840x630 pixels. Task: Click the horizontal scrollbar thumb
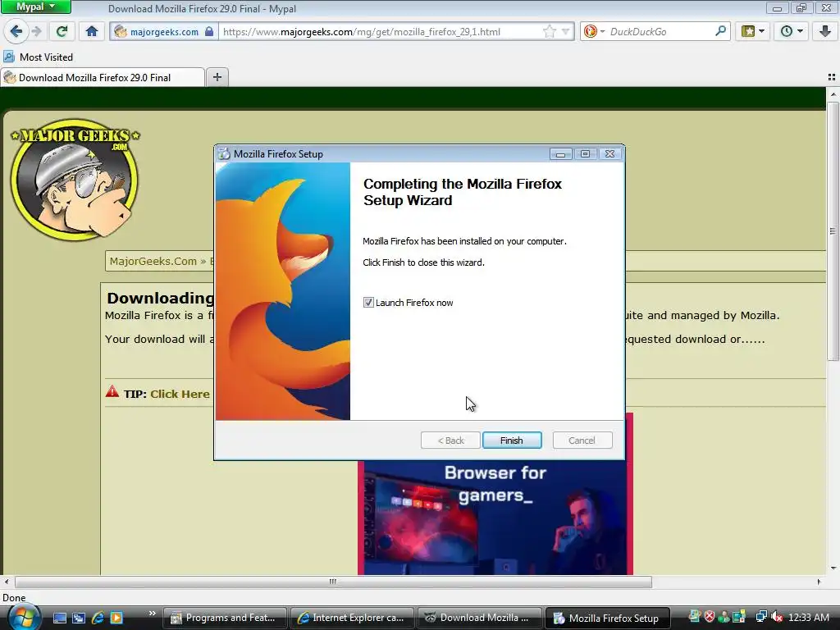click(333, 582)
